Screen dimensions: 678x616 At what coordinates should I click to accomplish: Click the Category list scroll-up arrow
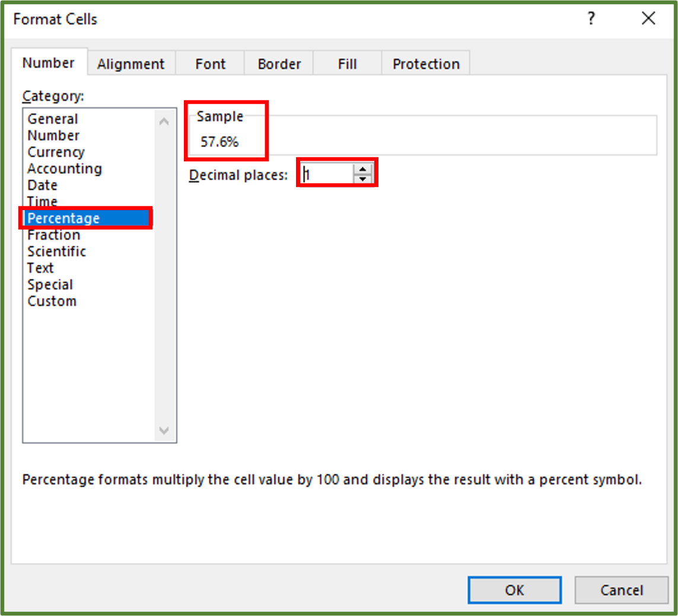click(x=164, y=120)
